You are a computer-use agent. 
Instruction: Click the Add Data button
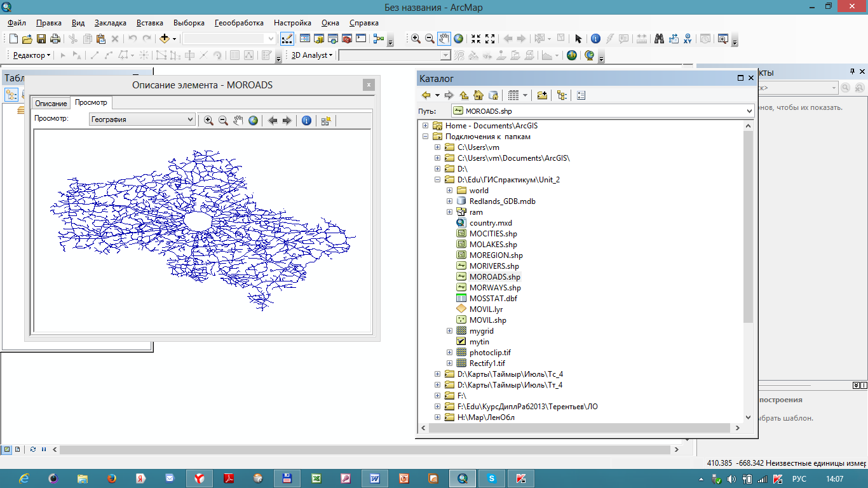coord(164,39)
